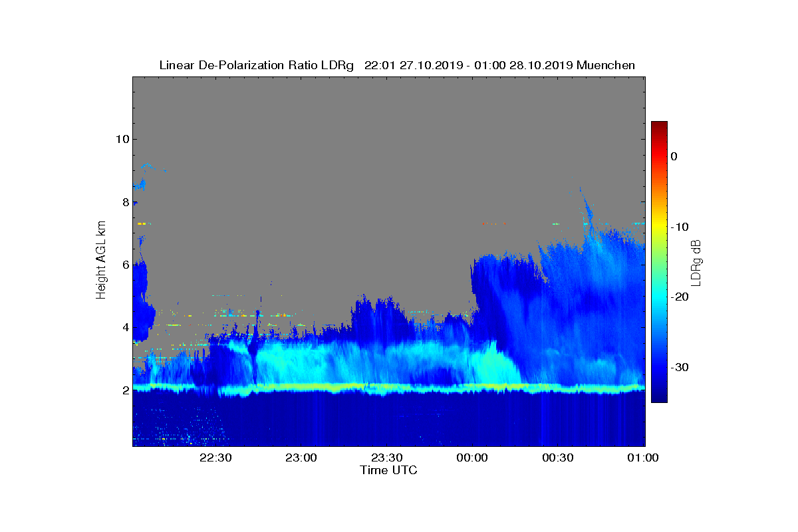Image resolution: width=798 pixels, height=532 pixels.
Task: Click the height tick label 6
Action: [x=125, y=265]
